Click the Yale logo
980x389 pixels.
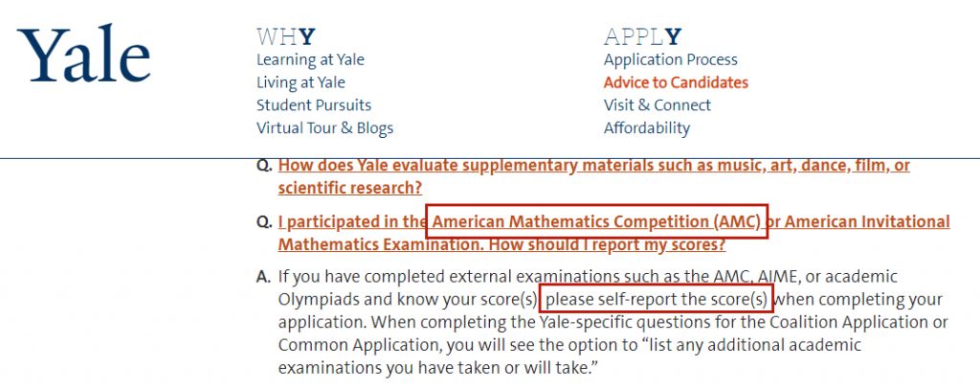click(84, 55)
